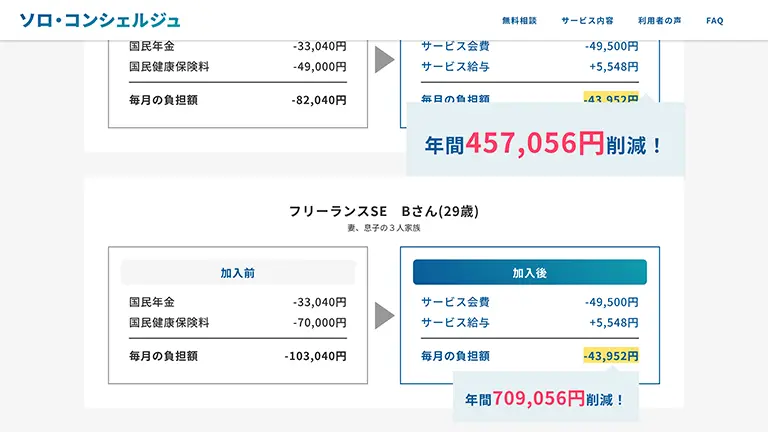The width and height of the screenshot is (768, 432).
Task: Click the -103,040円 monthly burden total
Action: 315,356
